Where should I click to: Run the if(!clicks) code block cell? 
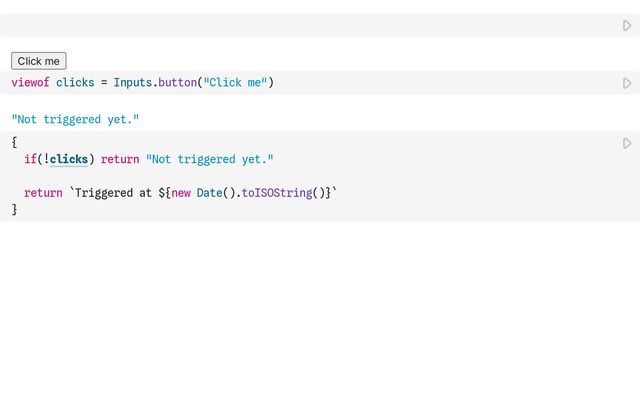(x=627, y=144)
